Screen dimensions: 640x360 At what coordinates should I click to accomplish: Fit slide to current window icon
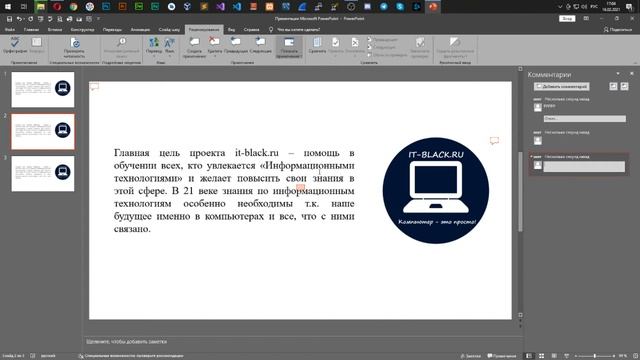pos(635,356)
